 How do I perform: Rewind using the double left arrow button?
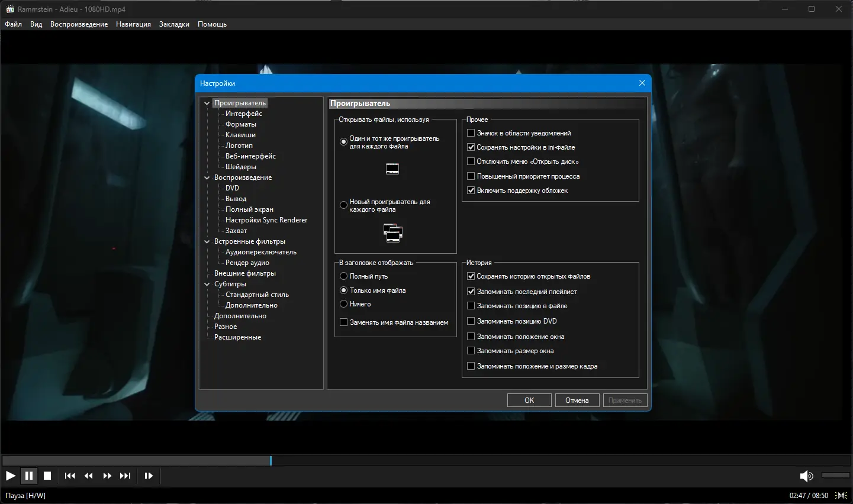coord(89,476)
